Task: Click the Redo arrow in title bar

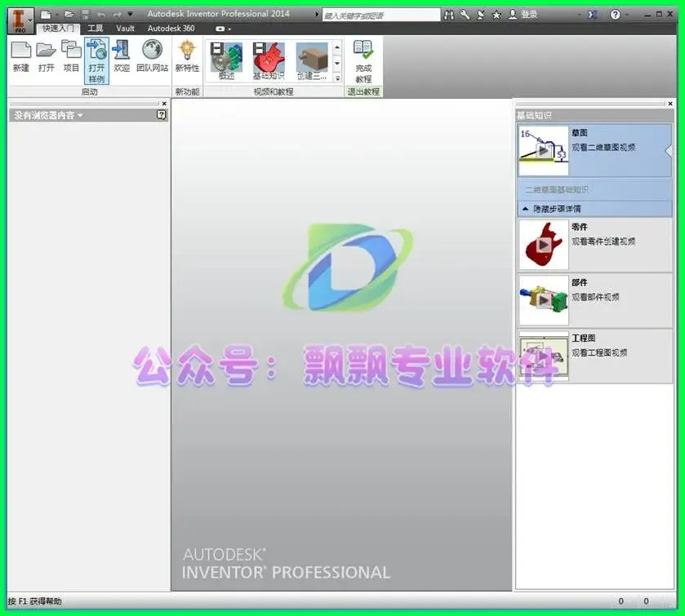Action: pos(117,15)
